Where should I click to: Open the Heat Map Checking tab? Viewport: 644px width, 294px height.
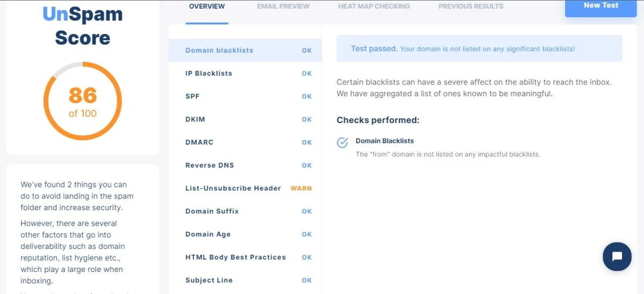click(374, 6)
